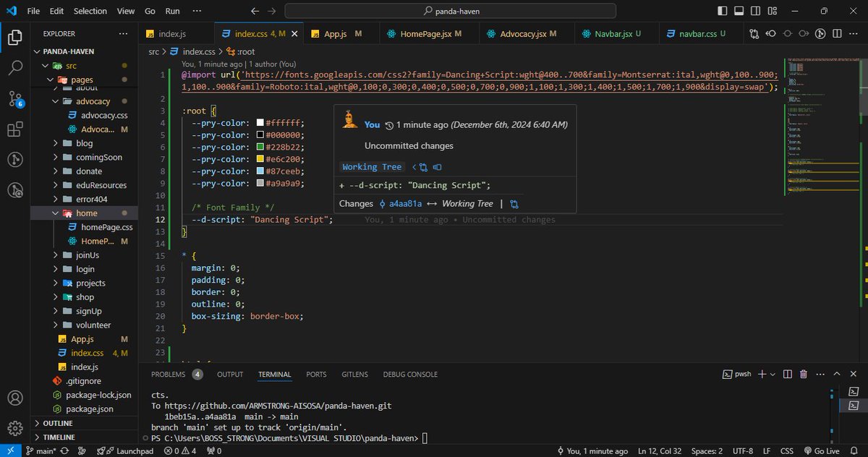868x457 pixels.
Task: Open the Selection menu
Action: [90, 11]
